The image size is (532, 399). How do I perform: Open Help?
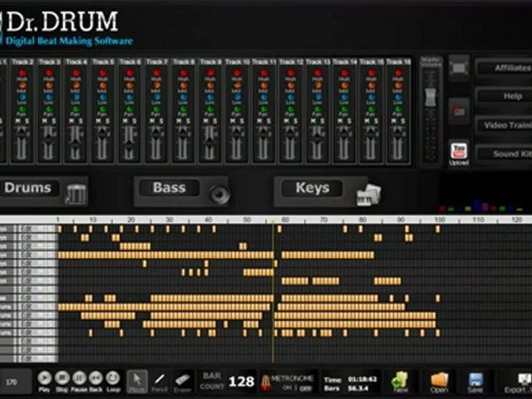pyautogui.click(x=505, y=96)
